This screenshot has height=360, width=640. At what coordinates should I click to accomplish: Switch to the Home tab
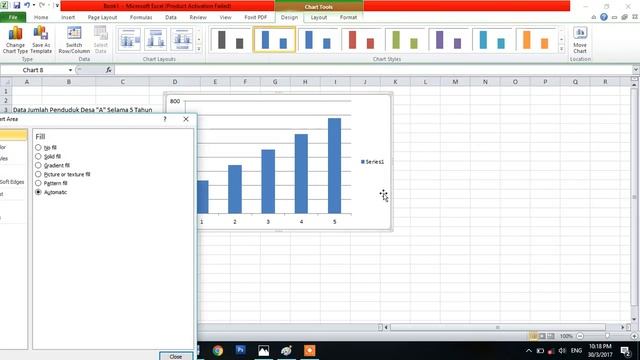[x=41, y=17]
